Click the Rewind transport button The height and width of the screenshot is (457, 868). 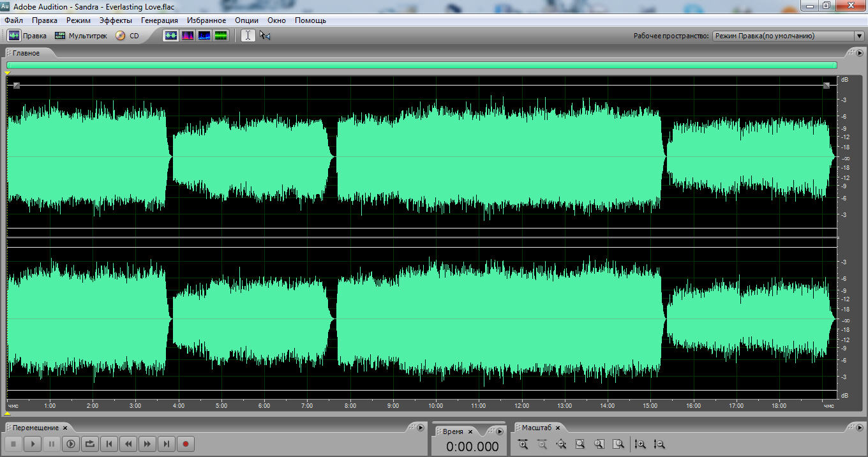(128, 444)
